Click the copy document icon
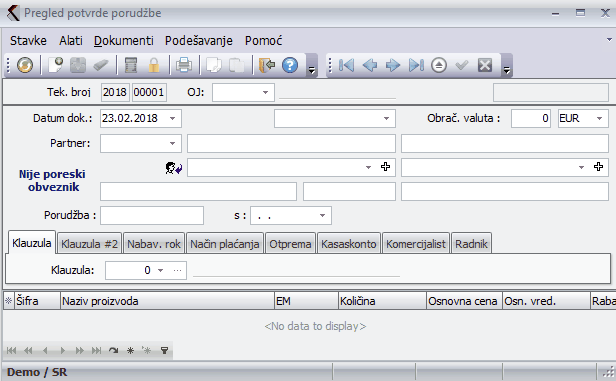Image resolution: width=616 pixels, height=381 pixels. pyautogui.click(x=214, y=65)
